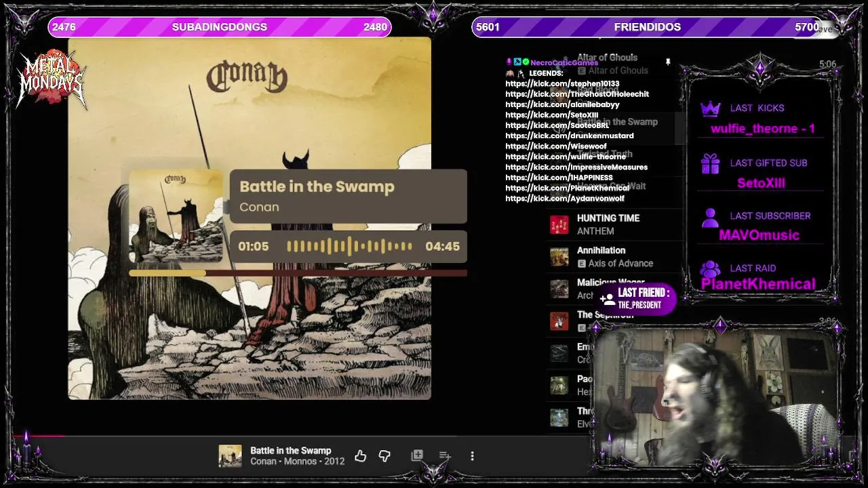Click the 01:05 elapsed time in widget

click(x=254, y=247)
